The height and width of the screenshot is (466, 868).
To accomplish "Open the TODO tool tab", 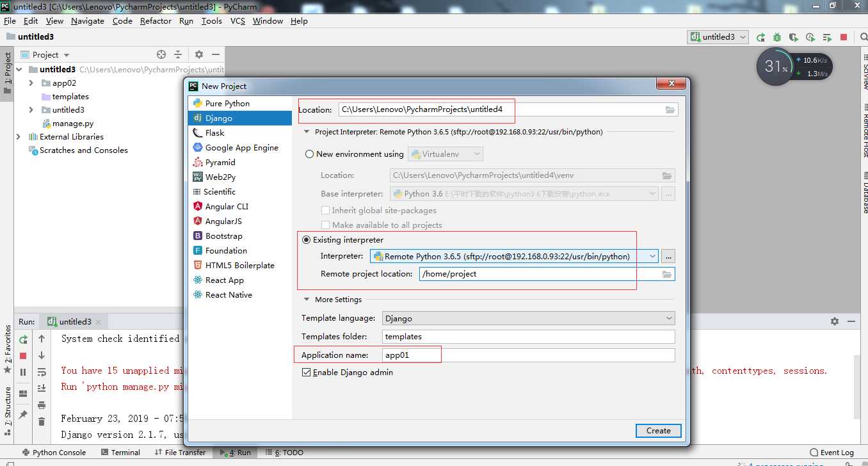I will pos(285,453).
